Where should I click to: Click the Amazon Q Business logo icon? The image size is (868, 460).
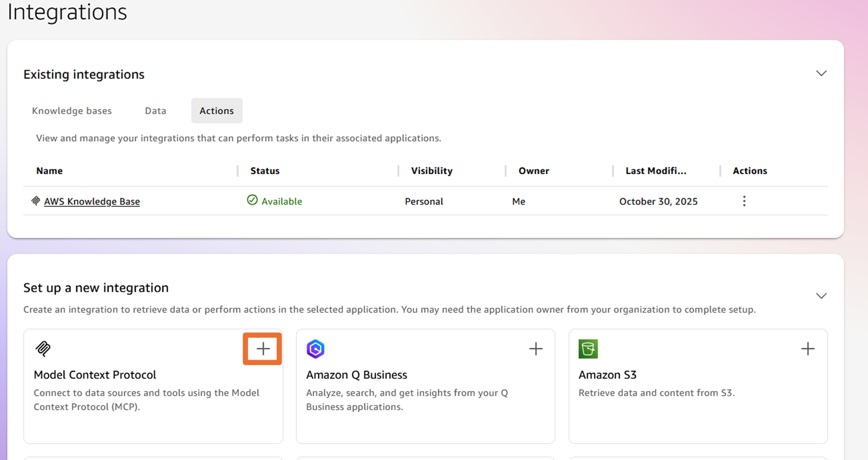tap(316, 349)
